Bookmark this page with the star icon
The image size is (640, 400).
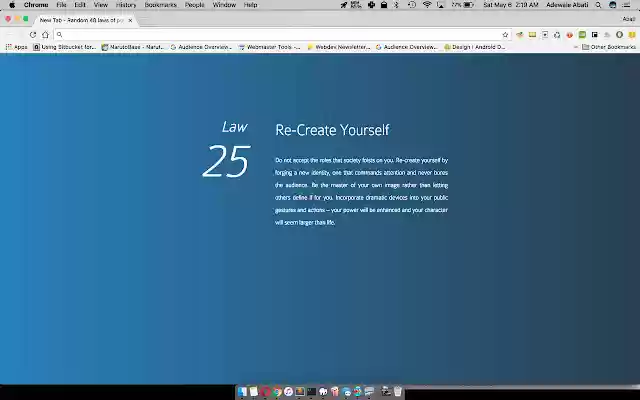pos(505,35)
